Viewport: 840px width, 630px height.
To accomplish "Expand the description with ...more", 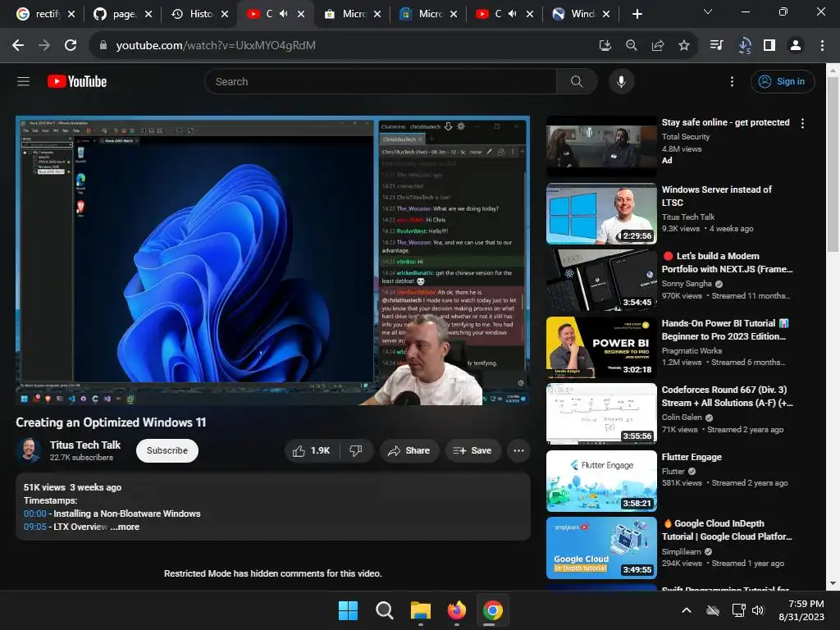I will coord(126,527).
